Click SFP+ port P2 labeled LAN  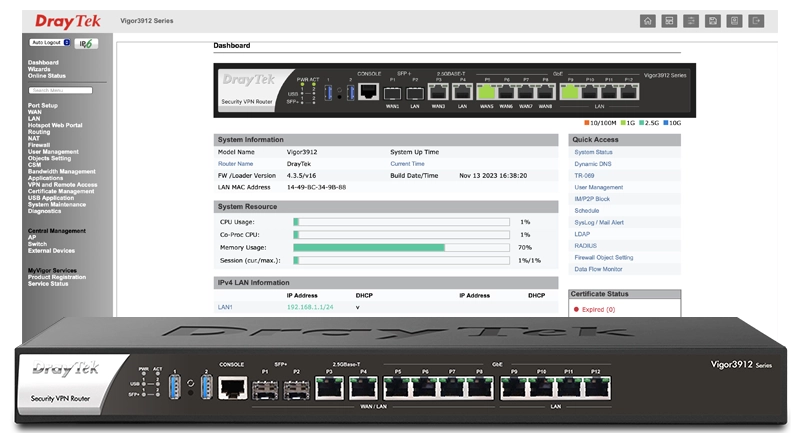tap(415, 93)
